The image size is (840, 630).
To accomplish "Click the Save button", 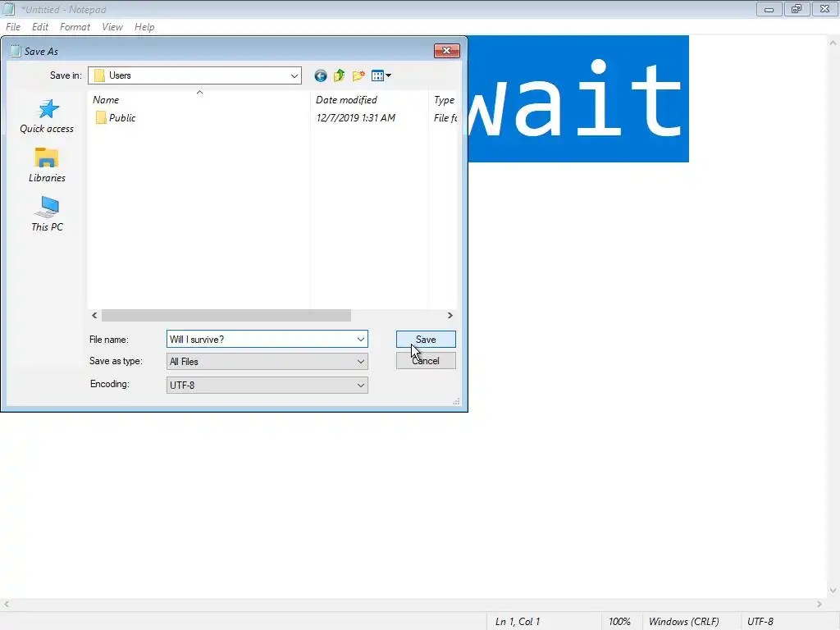I will tap(426, 339).
